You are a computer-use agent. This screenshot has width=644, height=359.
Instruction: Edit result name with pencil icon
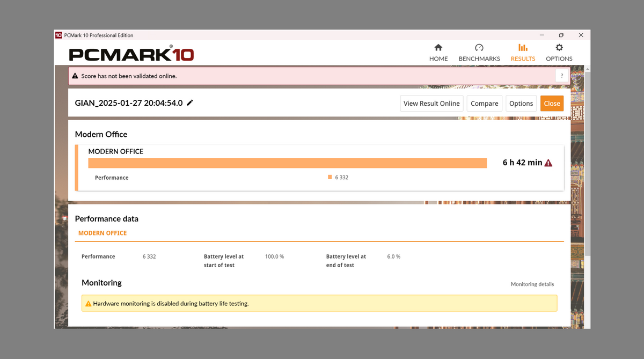[190, 103]
